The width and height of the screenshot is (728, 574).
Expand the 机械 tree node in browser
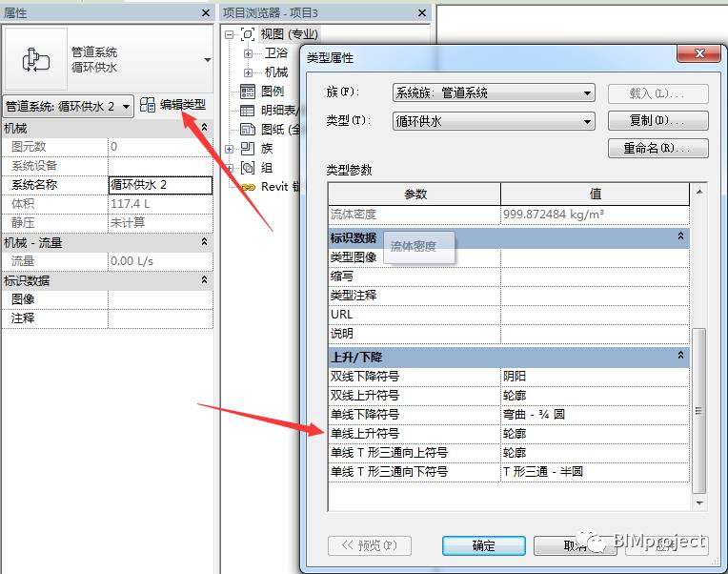click(x=248, y=72)
